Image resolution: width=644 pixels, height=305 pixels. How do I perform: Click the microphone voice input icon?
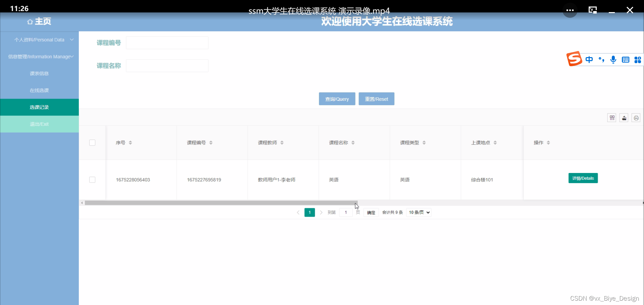pyautogui.click(x=613, y=60)
